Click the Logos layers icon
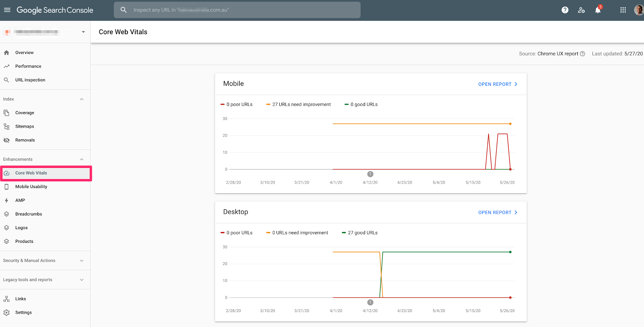Viewport: 644px width, 327px height. [6, 228]
